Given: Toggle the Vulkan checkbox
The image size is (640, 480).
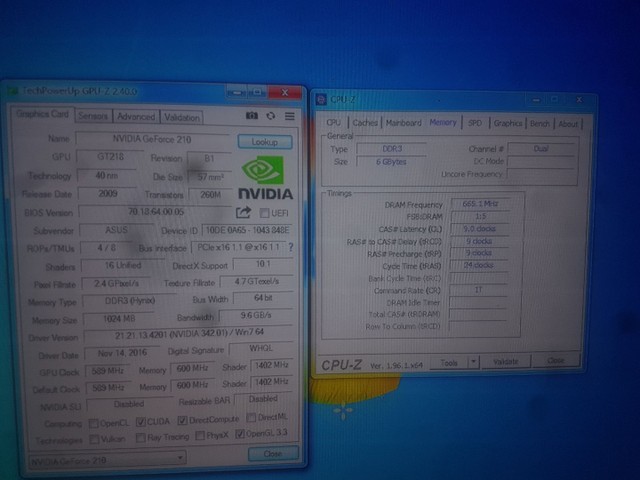Looking at the screenshot, I should click(94, 440).
